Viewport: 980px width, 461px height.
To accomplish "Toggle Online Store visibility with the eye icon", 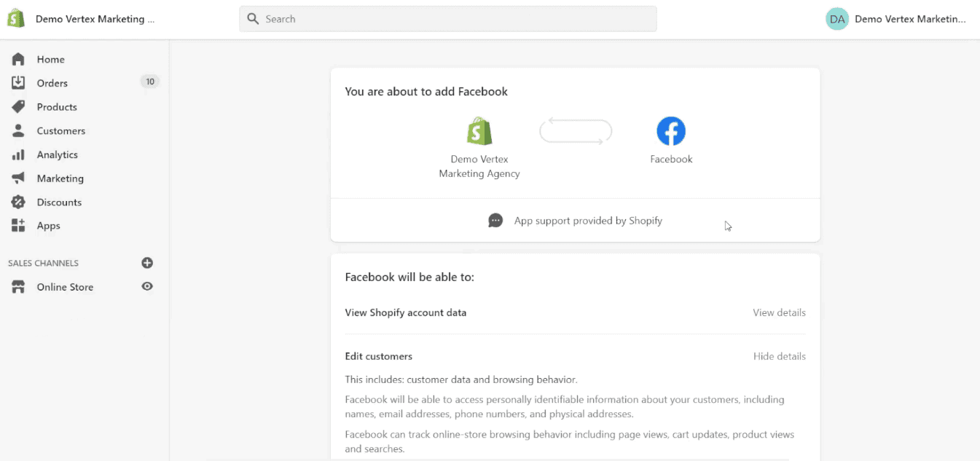I will (x=146, y=286).
